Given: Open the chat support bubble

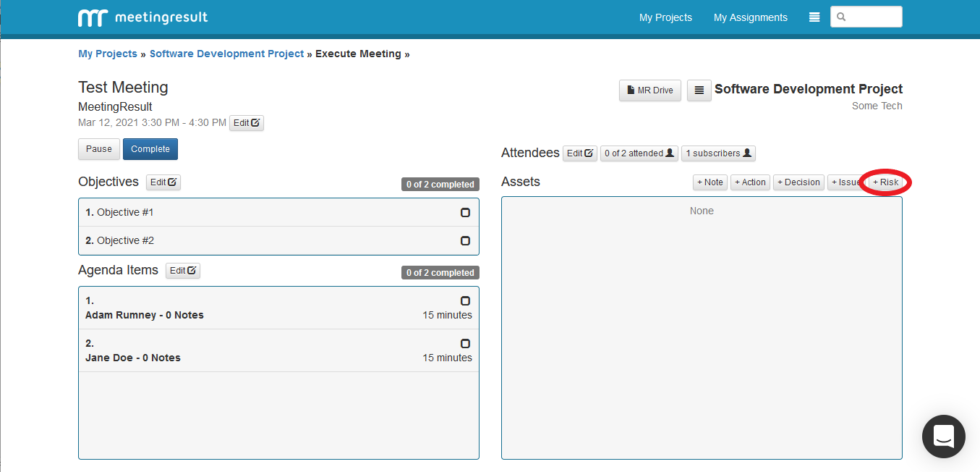Looking at the screenshot, I should 943,436.
